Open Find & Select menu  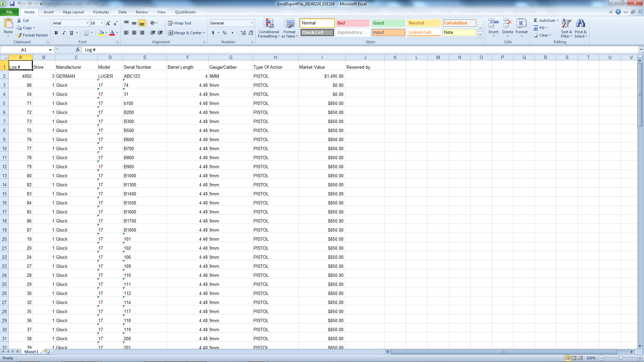(x=581, y=28)
